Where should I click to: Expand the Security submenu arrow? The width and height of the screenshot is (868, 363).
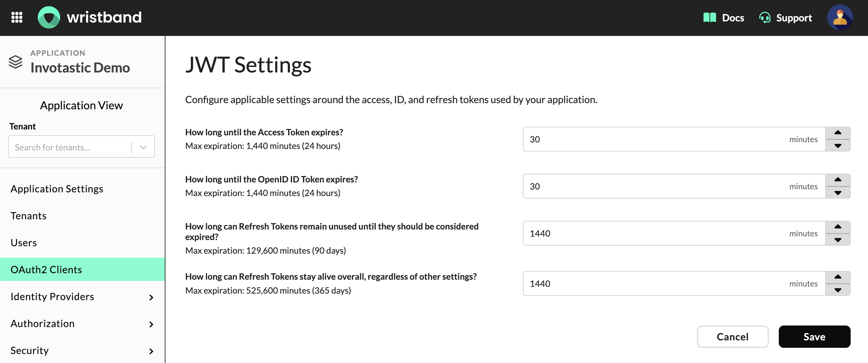(x=151, y=351)
